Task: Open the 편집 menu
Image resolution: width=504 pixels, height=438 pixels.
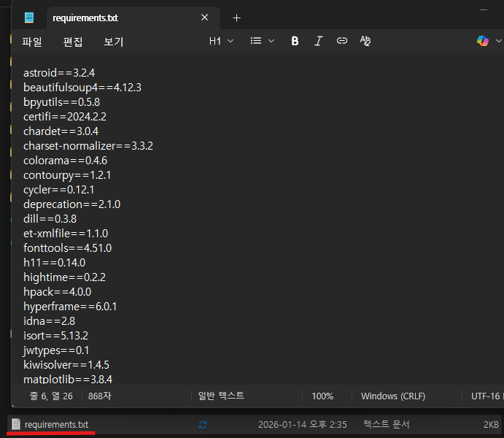Action: pos(73,42)
